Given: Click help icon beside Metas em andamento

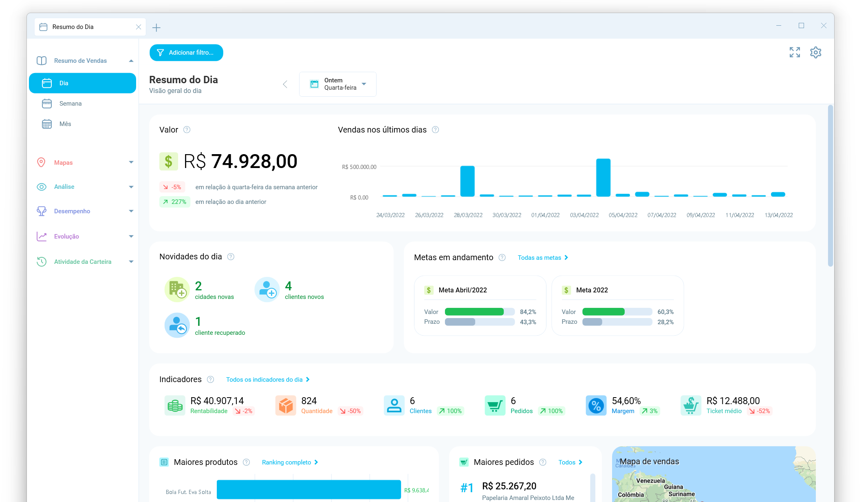Looking at the screenshot, I should pyautogui.click(x=502, y=257).
